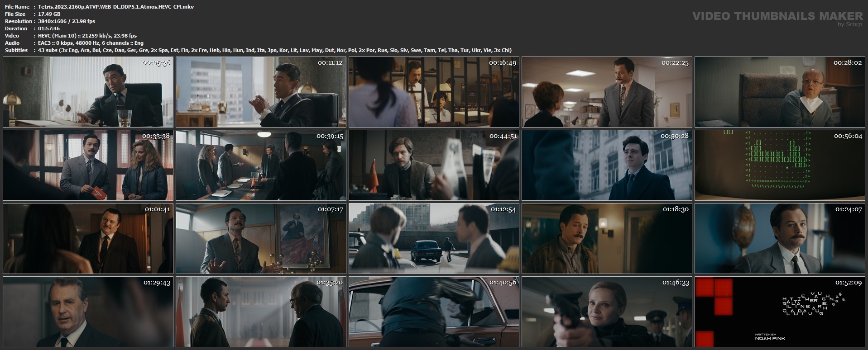This screenshot has height=350, width=868.
Task: Select the thumbnail at 00:05:36
Action: 88,92
